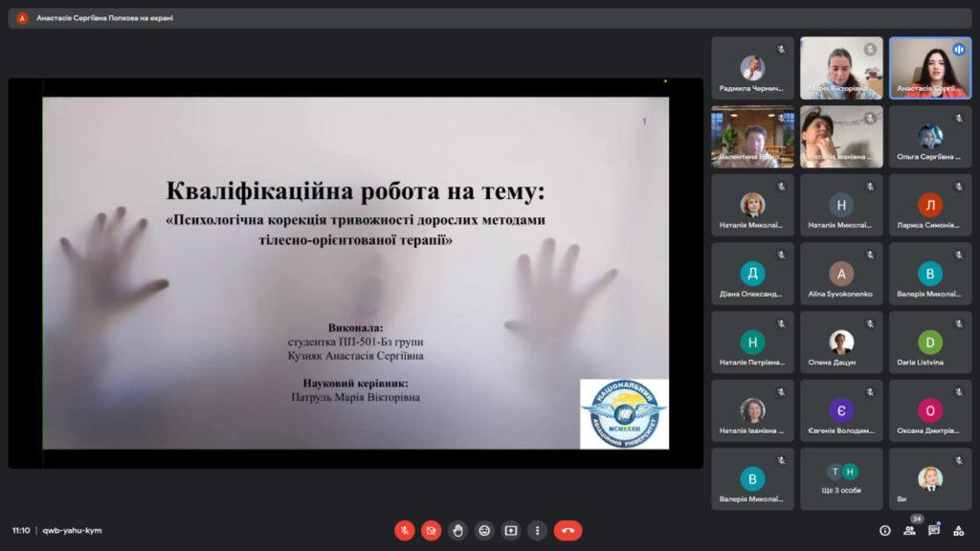Open the meeting details info icon

coord(884,530)
